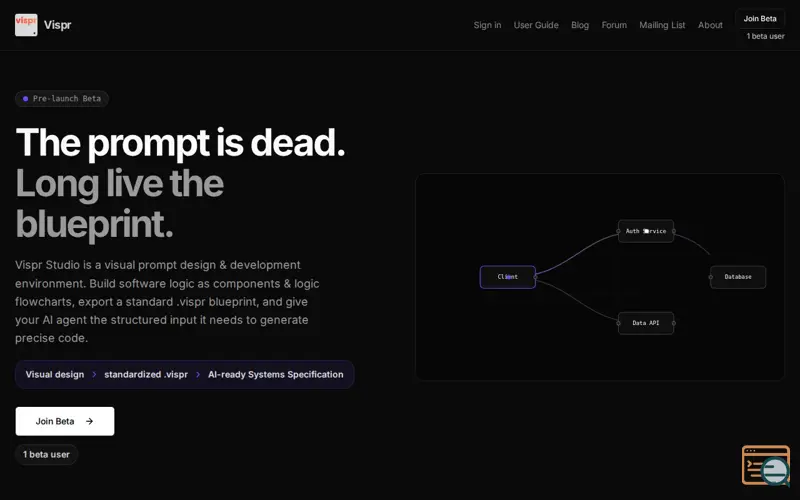Viewport: 800px width, 500px height.
Task: Click the 'Long live the blueprint.' heading
Action: [x=119, y=203]
